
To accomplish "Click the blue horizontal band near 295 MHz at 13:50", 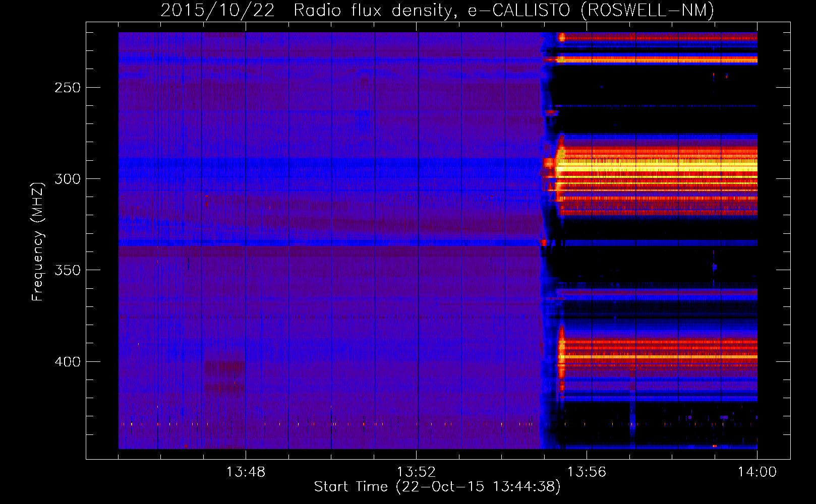I will click(331, 165).
